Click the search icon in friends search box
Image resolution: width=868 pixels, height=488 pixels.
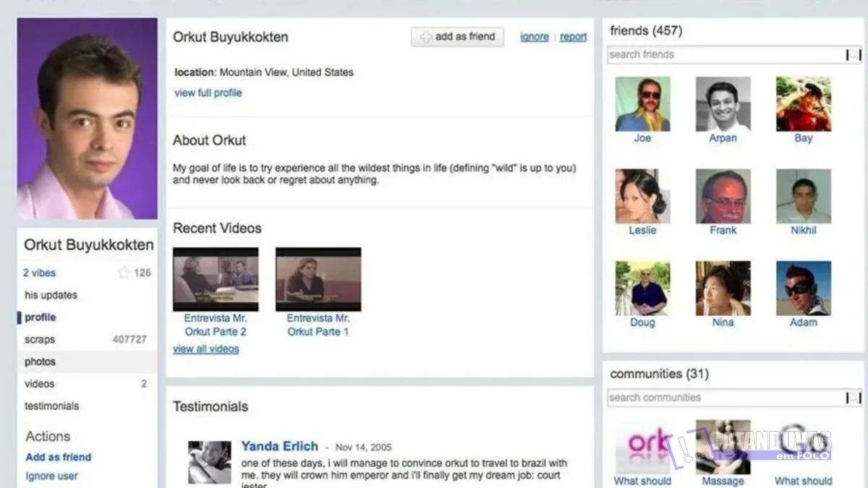click(x=853, y=54)
